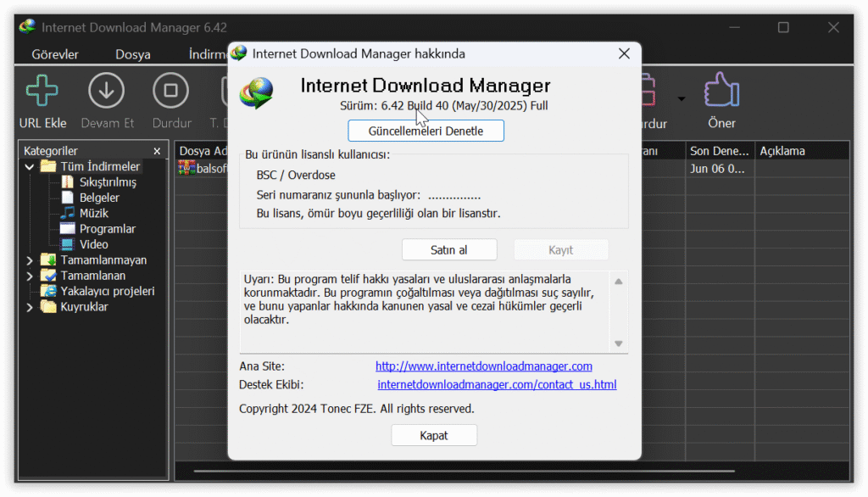The width and height of the screenshot is (868, 497).
Task: Click Güncellemeleri Denetle button
Action: [x=426, y=131]
